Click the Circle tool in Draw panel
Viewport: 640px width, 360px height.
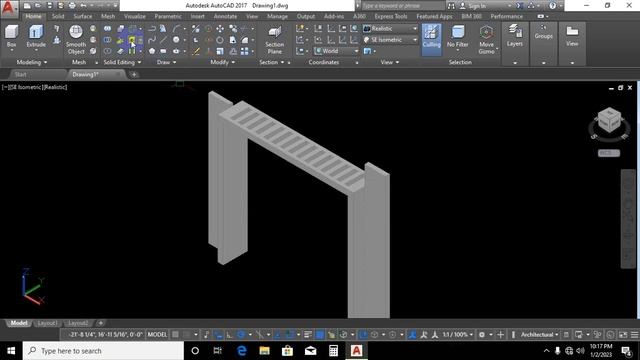pos(176,40)
